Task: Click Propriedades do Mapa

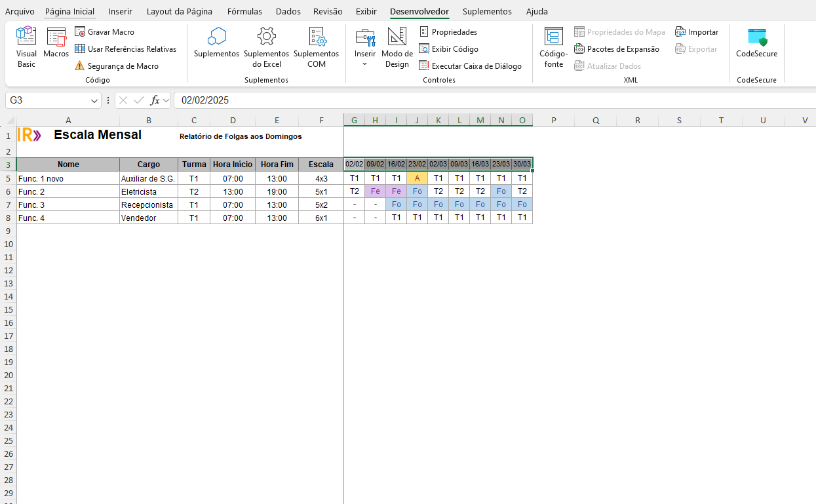Action: tap(619, 31)
